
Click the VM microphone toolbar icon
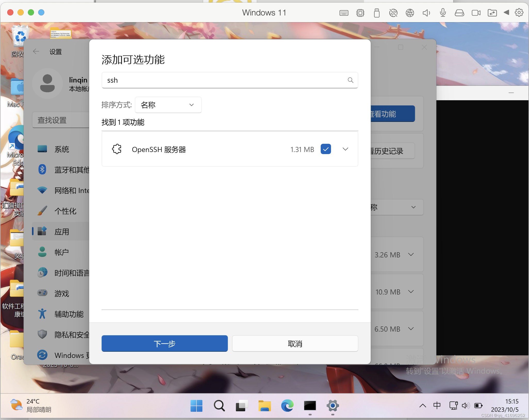pos(443,13)
